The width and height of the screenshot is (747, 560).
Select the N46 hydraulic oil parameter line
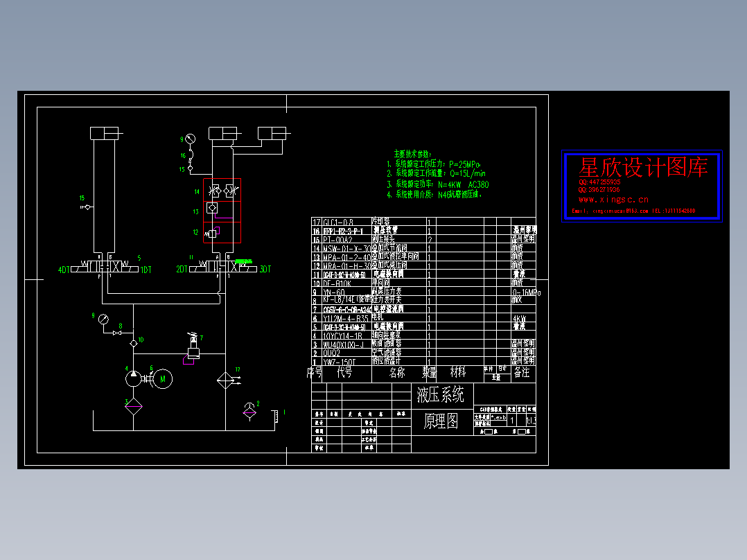434,195
